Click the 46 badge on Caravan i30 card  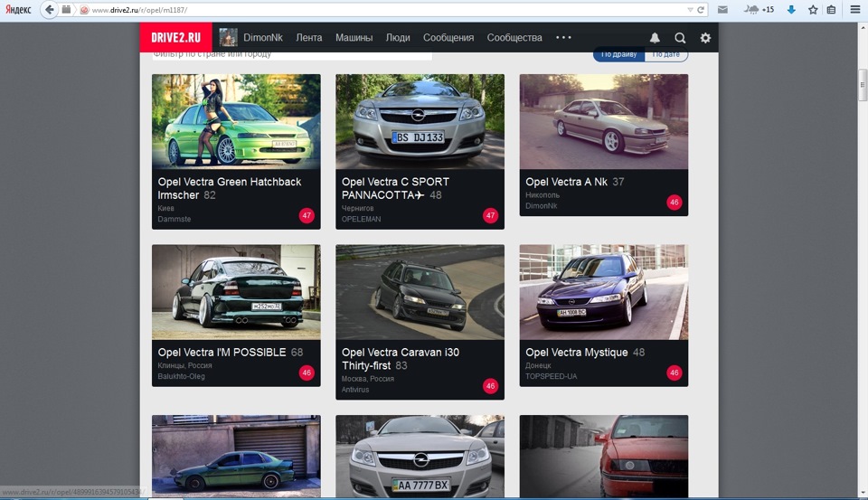[490, 386]
